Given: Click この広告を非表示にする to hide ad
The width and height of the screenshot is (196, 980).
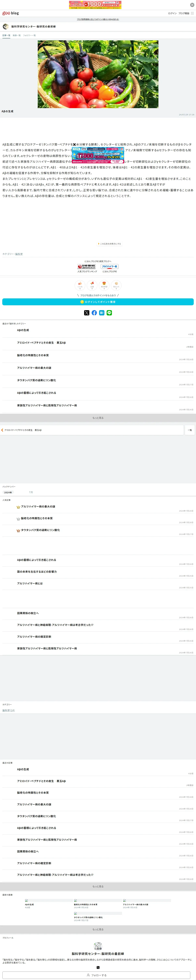Looking at the screenshot, I should point(109,244).
